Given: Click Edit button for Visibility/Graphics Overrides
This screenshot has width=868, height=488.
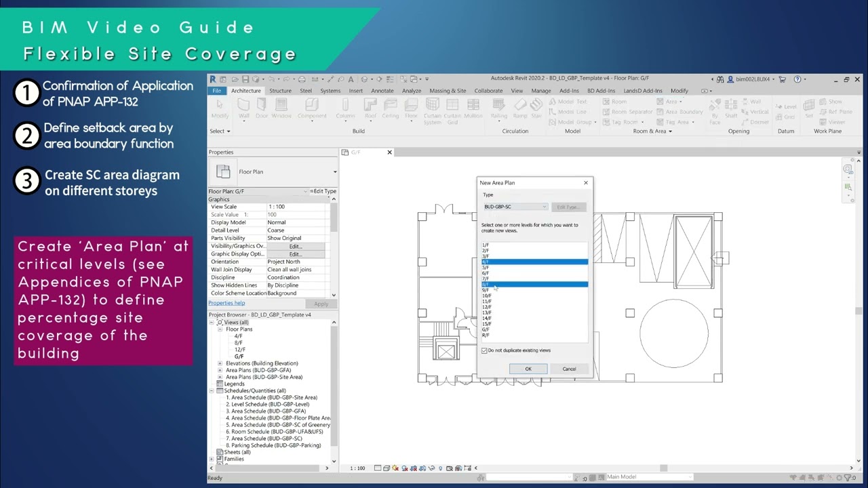Looking at the screenshot, I should pyautogui.click(x=295, y=246).
